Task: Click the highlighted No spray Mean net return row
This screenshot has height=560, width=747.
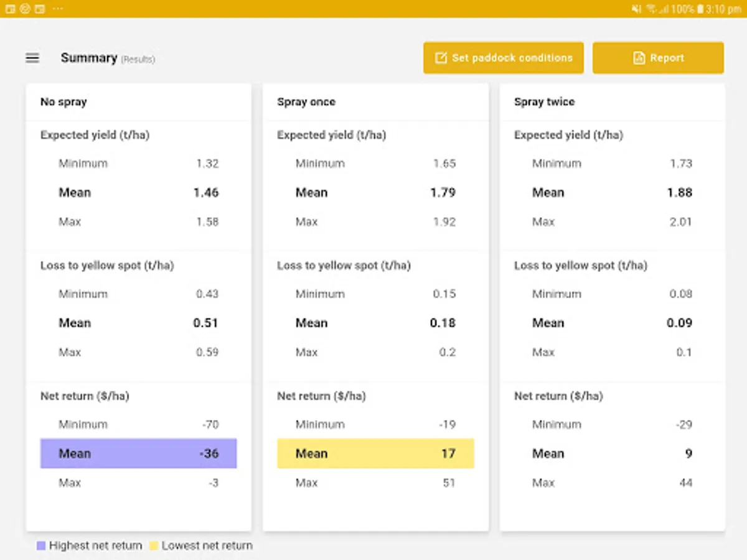Action: pyautogui.click(x=138, y=454)
